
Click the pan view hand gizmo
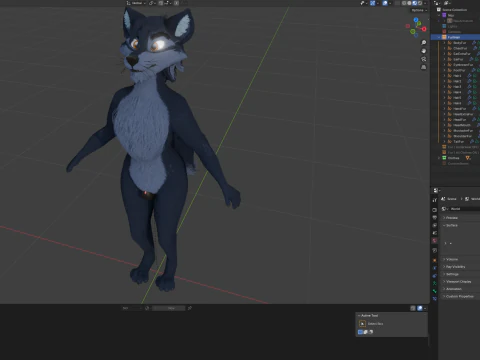pos(424,51)
